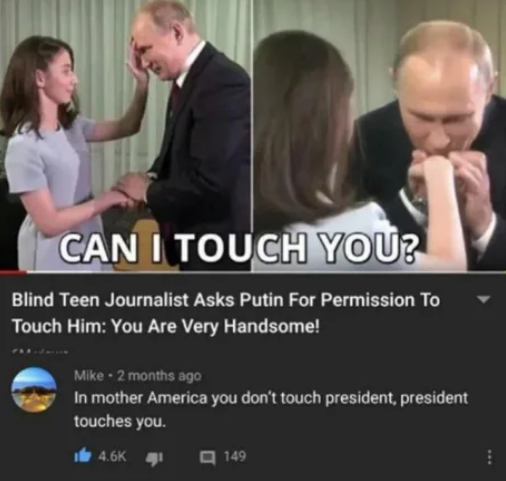Tap the "CAN I TOUCH YOU?" caption
Screen dimensions: 506x481
tap(238, 248)
